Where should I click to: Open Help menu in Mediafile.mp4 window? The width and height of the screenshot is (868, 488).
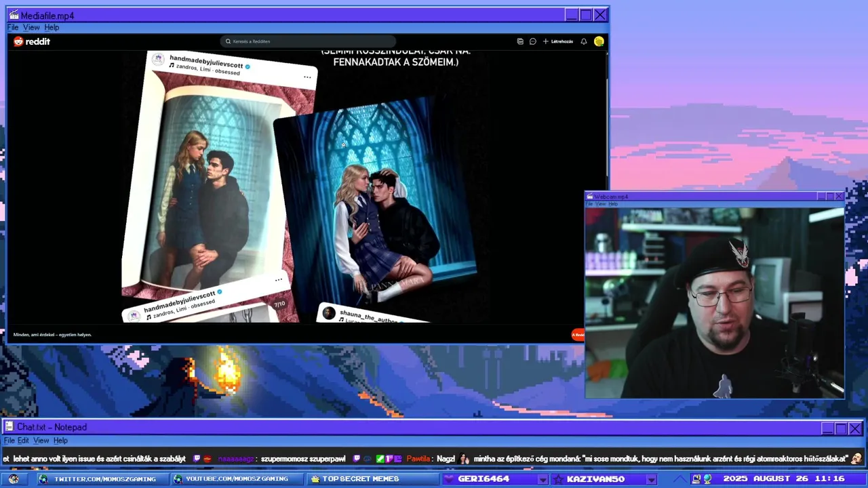pos(52,27)
